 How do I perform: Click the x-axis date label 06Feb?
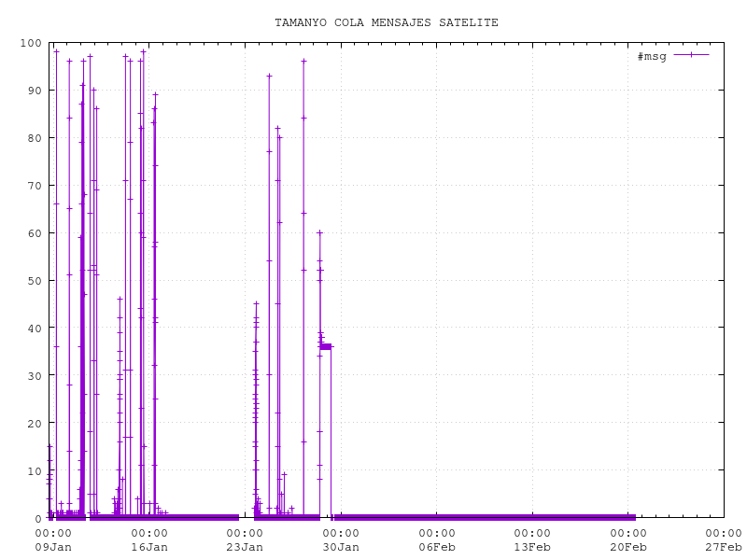[x=437, y=547]
